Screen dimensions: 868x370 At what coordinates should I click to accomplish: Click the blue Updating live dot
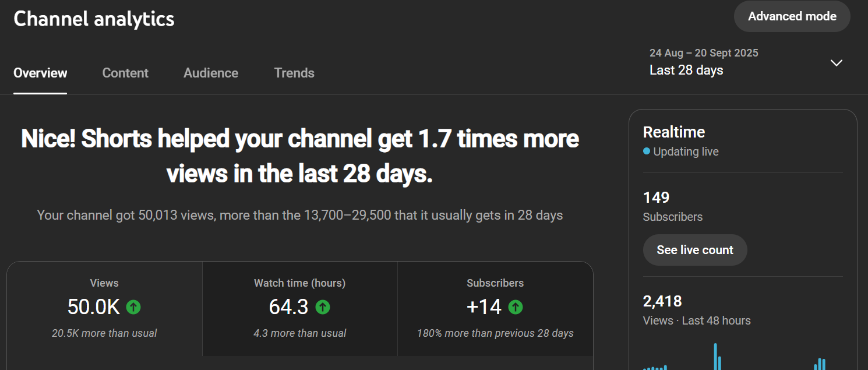point(646,151)
